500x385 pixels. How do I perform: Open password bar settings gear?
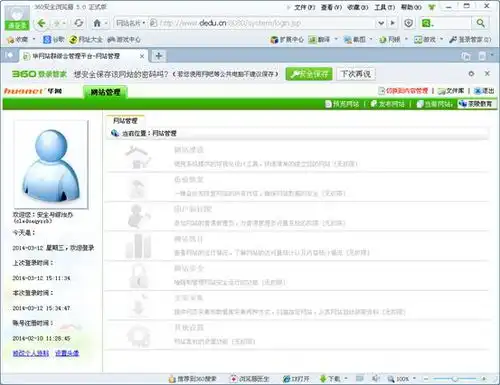click(x=471, y=74)
